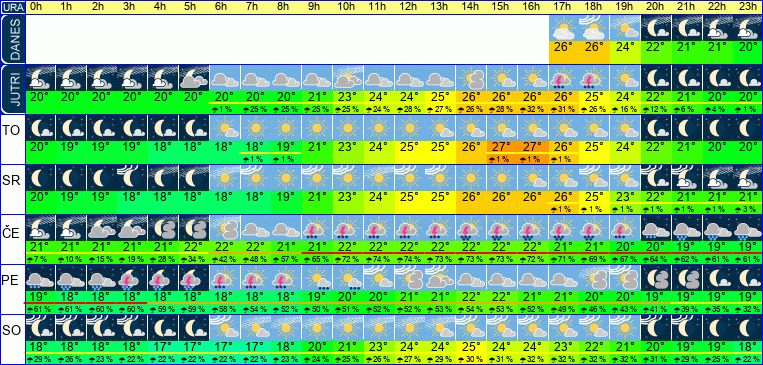Click the DANES 18h windy cloud icon
The height and width of the screenshot is (365, 763).
595,28
